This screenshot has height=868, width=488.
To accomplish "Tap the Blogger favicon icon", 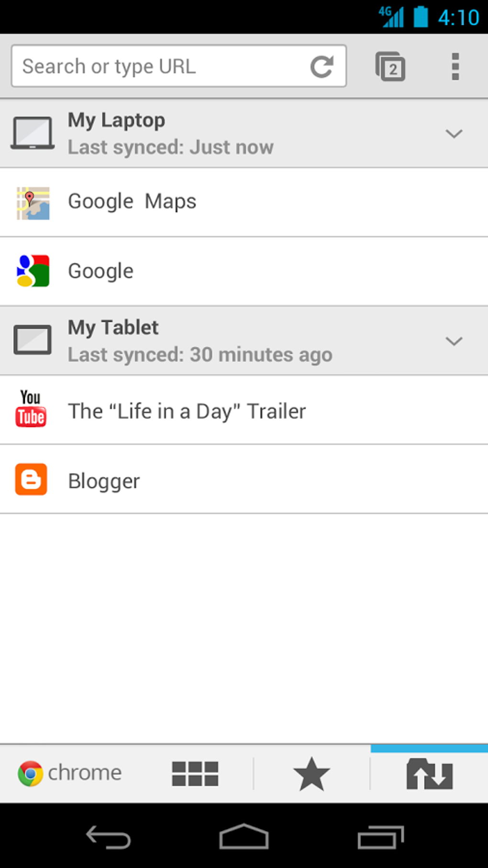I will point(31,479).
